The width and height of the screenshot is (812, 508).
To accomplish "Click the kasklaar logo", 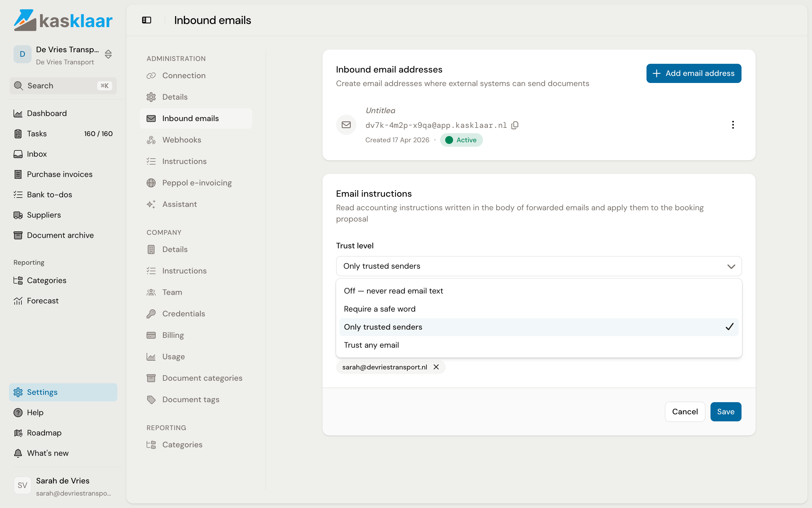I will pos(63,20).
